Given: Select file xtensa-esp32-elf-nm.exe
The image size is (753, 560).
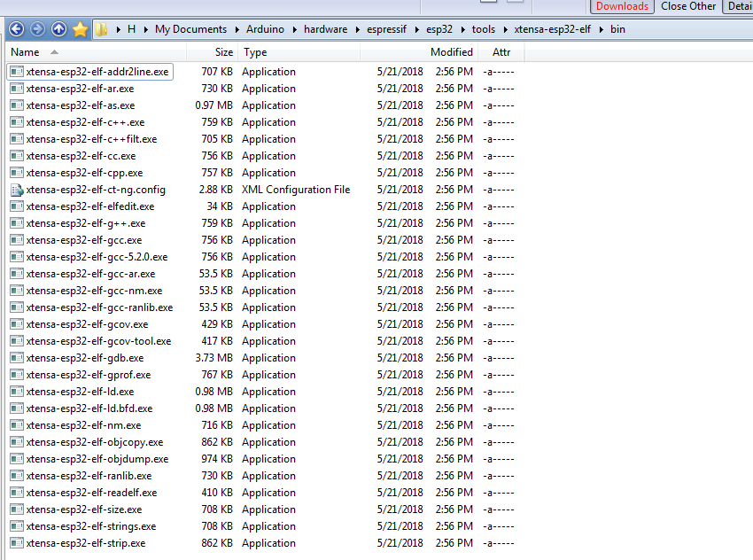Looking at the screenshot, I should (x=83, y=425).
